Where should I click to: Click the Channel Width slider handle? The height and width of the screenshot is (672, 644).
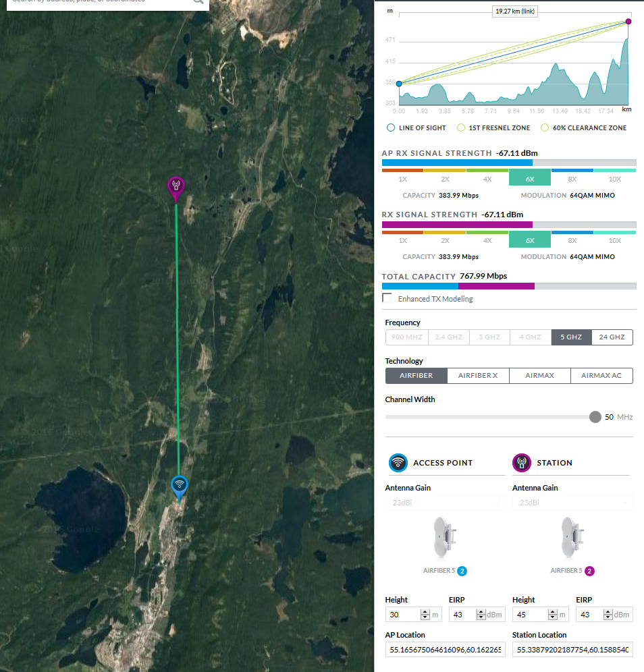[595, 416]
